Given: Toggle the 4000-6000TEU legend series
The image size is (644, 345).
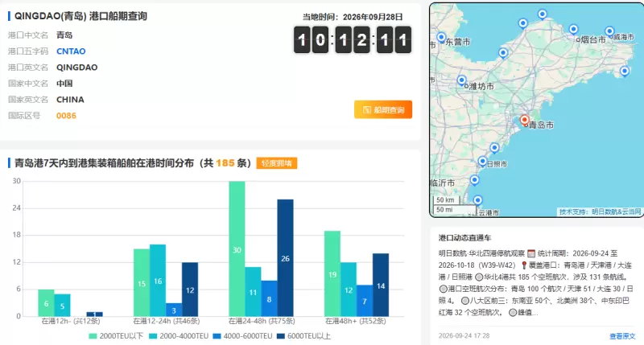Looking at the screenshot, I should [x=242, y=336].
